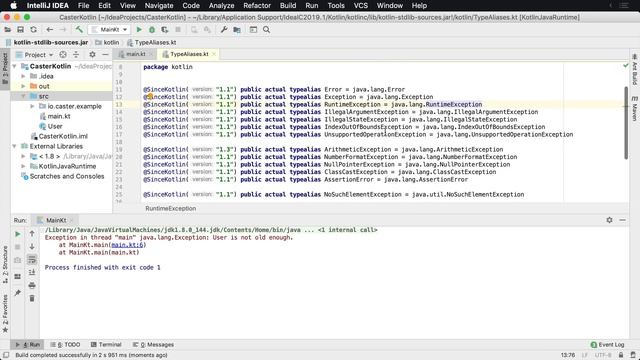
Task: Click Run with Coverage icon
Action: coord(165,30)
